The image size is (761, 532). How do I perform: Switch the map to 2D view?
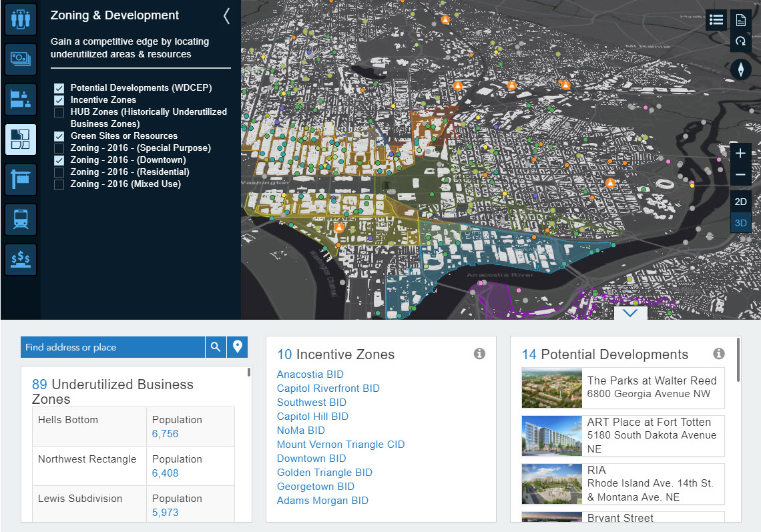tap(740, 202)
